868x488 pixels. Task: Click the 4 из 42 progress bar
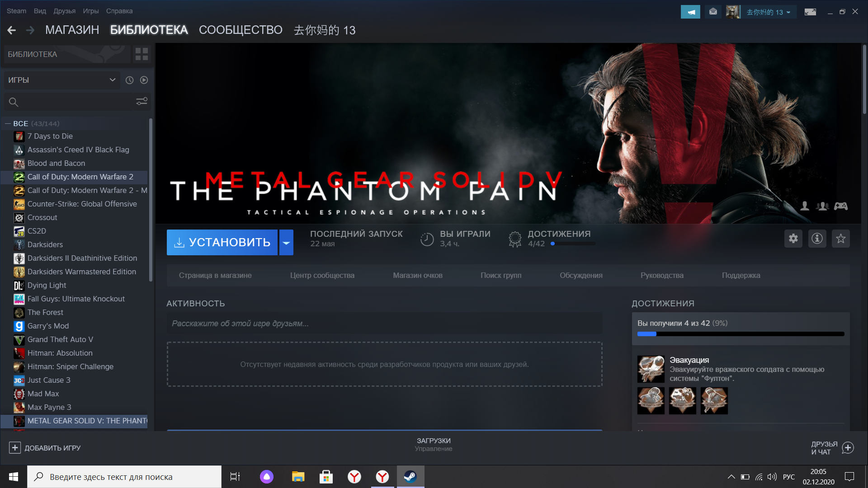741,334
